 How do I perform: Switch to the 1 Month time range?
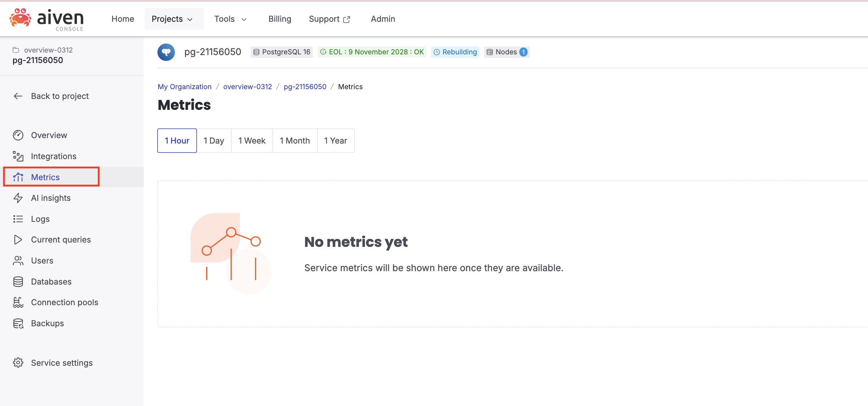click(295, 141)
